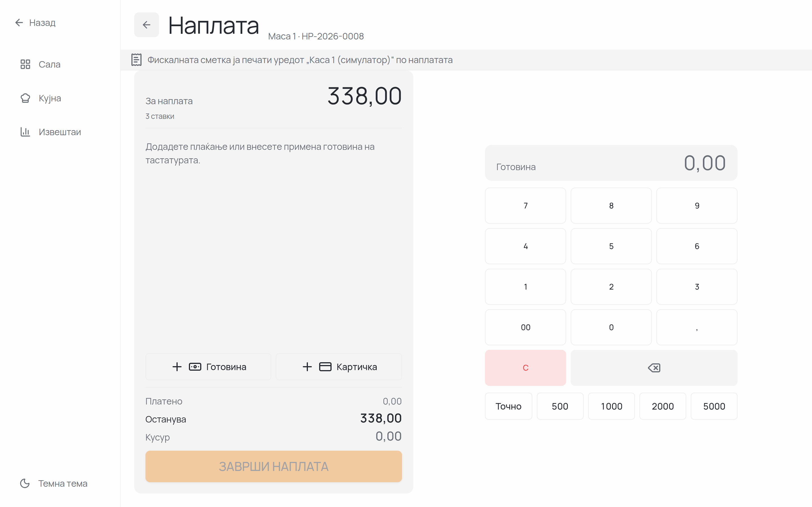Tap the comma decimal key

tap(697, 327)
